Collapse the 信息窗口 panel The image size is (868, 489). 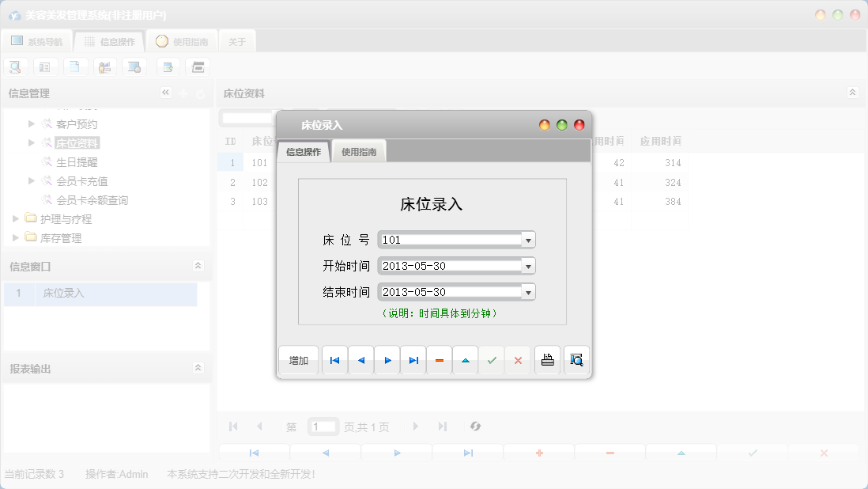pos(198,267)
